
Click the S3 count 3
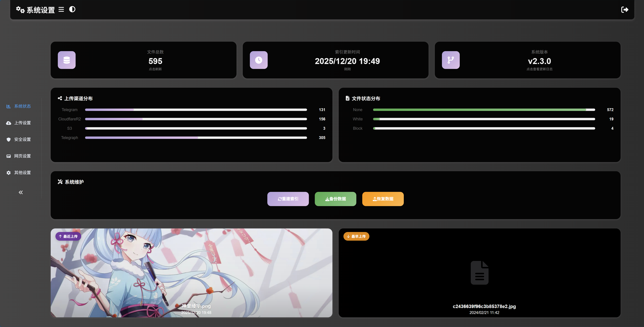tap(324, 128)
